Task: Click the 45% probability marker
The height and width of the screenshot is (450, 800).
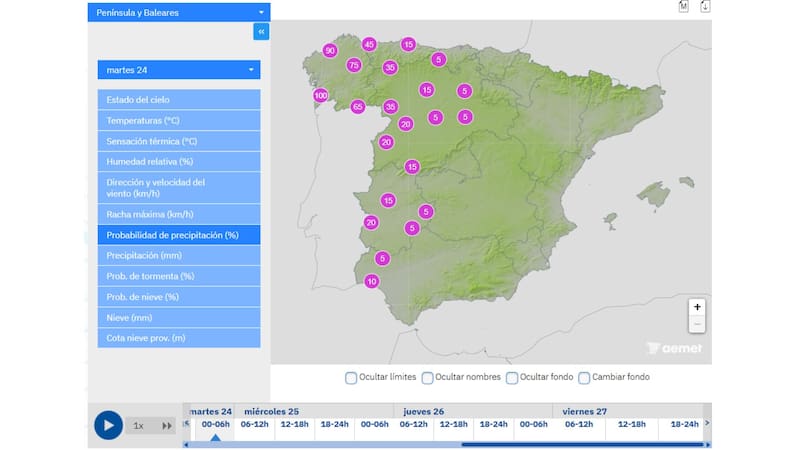Action: pyautogui.click(x=369, y=44)
